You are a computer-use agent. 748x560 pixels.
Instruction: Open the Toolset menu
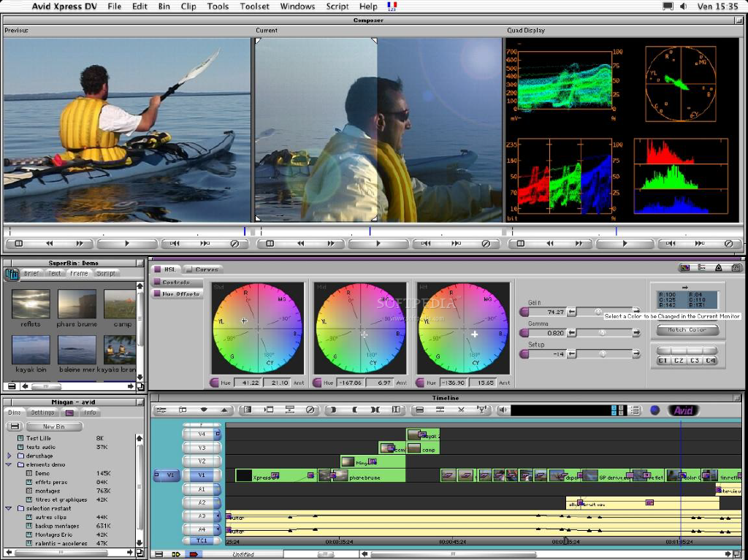click(254, 7)
